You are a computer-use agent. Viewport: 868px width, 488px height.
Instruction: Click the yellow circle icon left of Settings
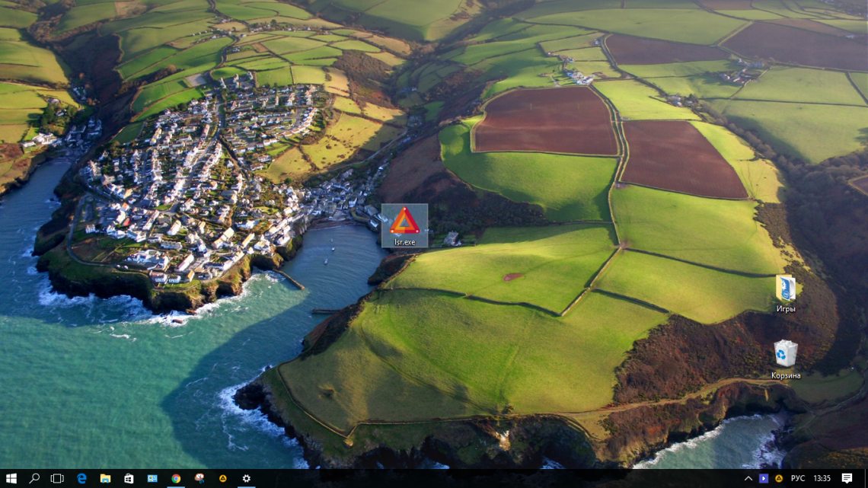pyautogui.click(x=223, y=479)
